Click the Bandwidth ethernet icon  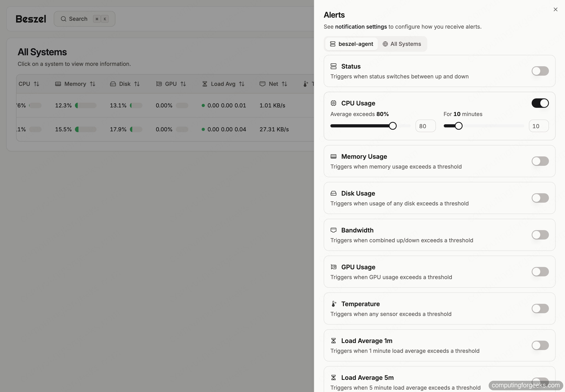click(x=333, y=230)
